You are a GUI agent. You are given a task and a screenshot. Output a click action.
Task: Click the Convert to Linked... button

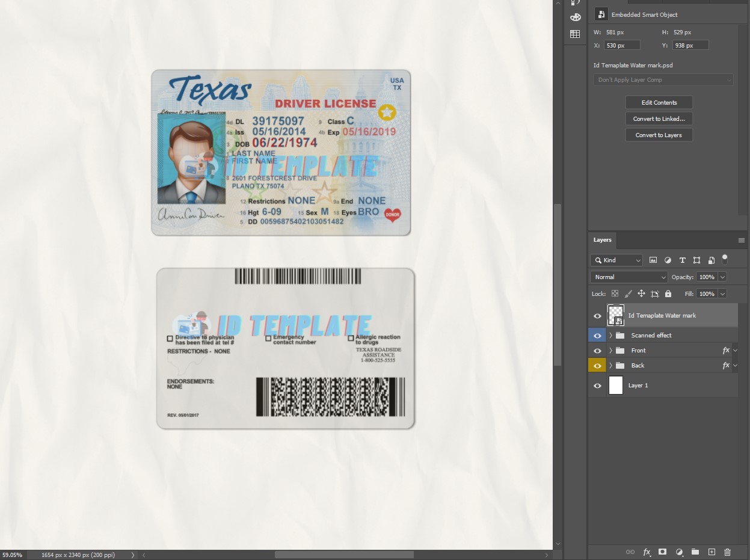659,118
